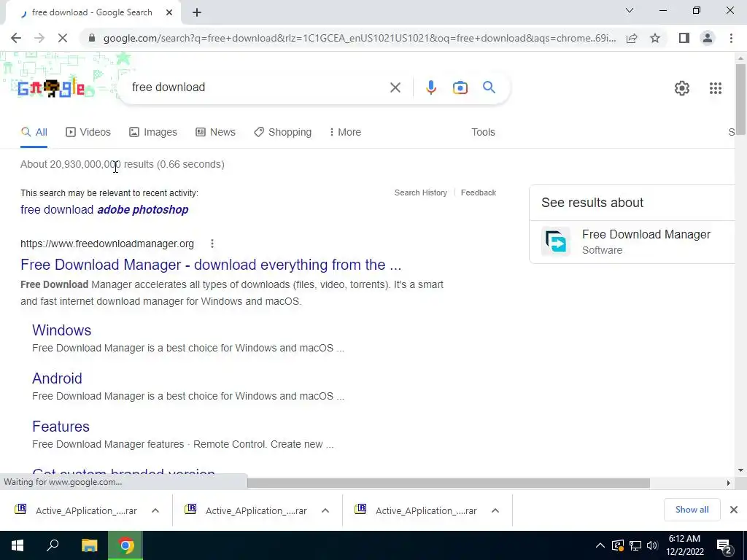Open Windows taskbar search
The width and height of the screenshot is (747, 560).
53,545
